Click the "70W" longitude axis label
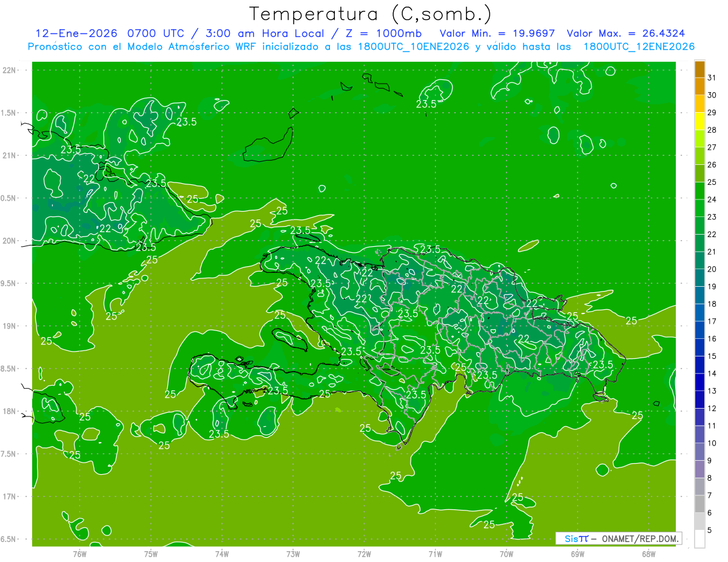This screenshot has width=728, height=562. (507, 554)
